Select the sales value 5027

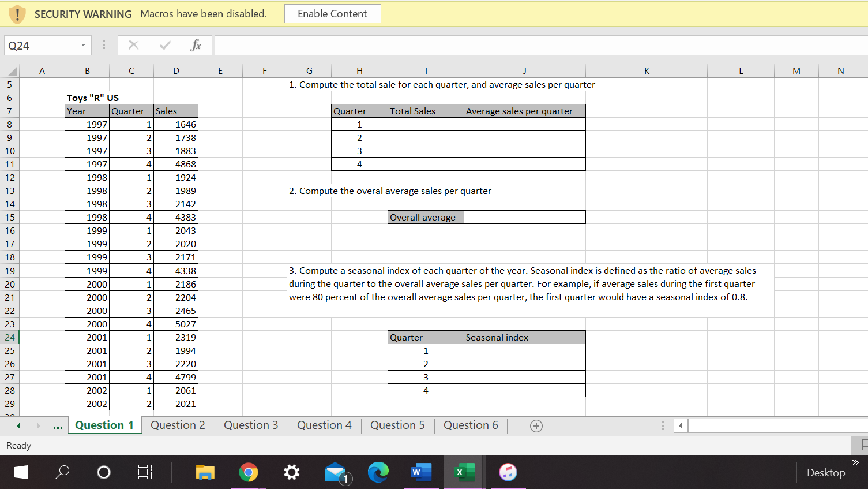click(176, 324)
